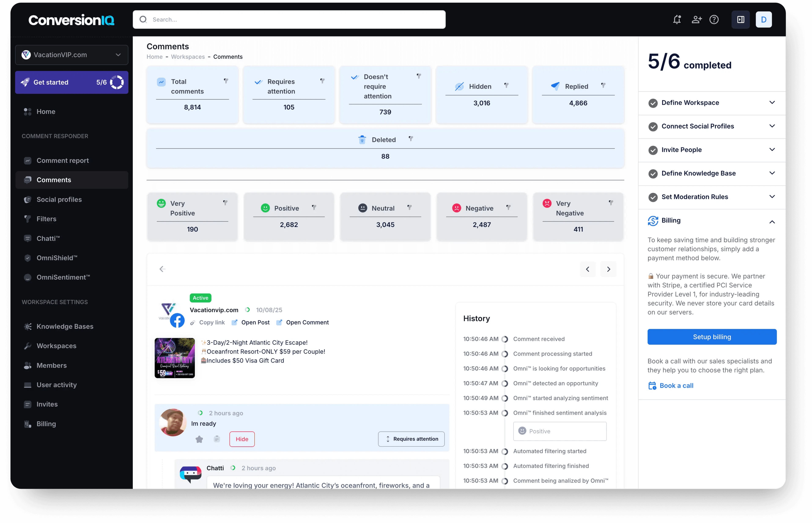Click the commenter's profile photo

coord(173,423)
